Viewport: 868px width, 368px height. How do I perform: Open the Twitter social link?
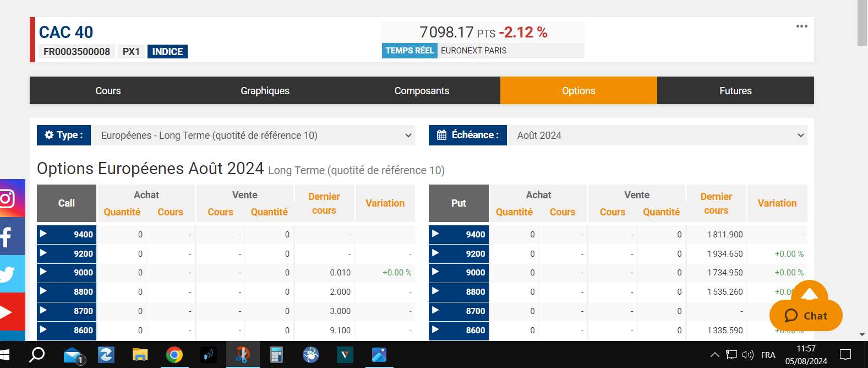pos(12,274)
